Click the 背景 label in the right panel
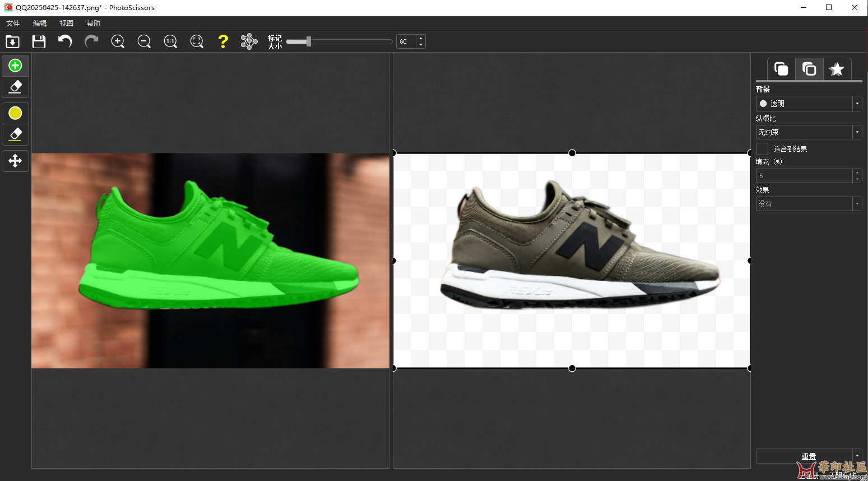The width and height of the screenshot is (868, 481). 763,89
